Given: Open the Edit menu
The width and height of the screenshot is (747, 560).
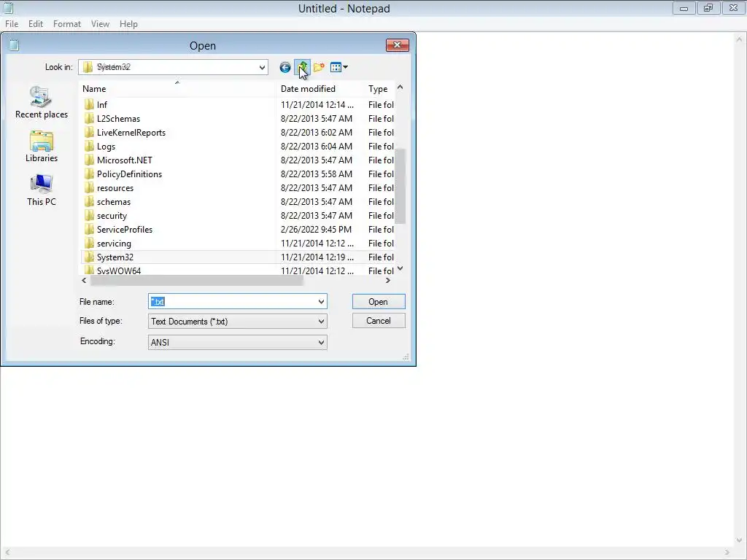Looking at the screenshot, I should coord(35,24).
